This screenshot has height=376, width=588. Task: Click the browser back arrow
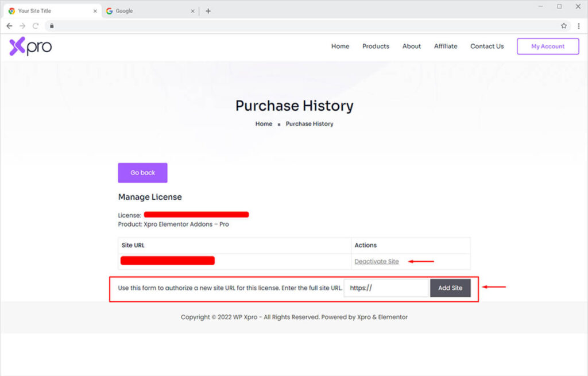point(9,26)
